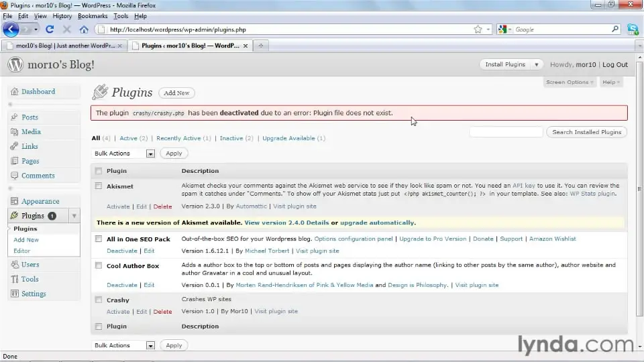Screen dimensions: 644x362
Task: Click the Comments bubble icon
Action: 14,176
